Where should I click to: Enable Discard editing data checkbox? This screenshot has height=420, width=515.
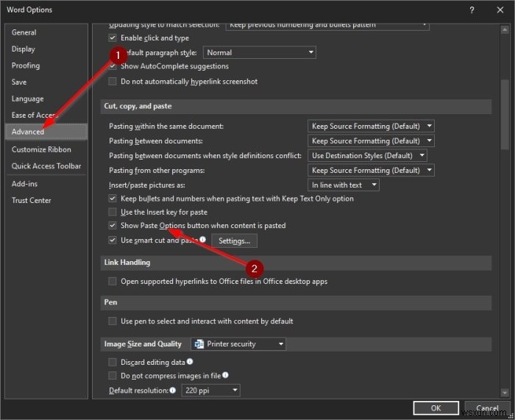(113, 362)
